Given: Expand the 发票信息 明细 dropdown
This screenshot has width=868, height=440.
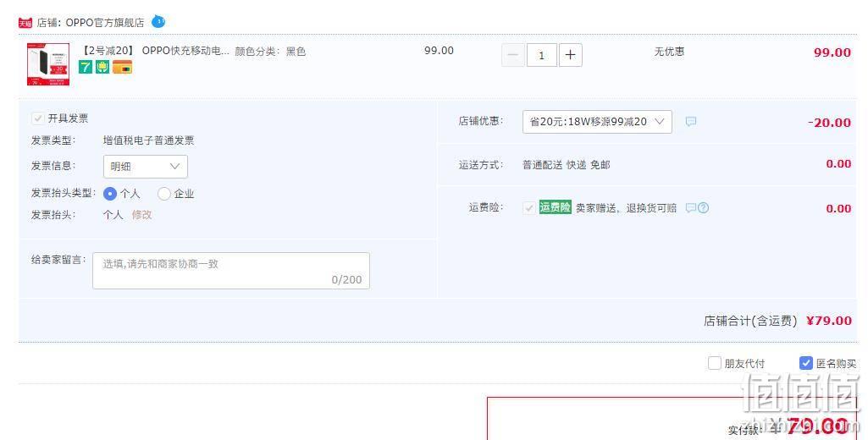Looking at the screenshot, I should pos(146,167).
